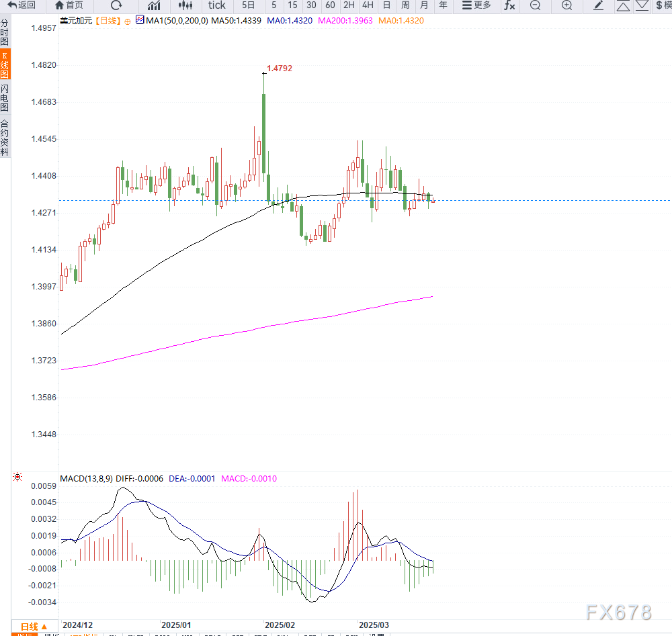Activate the pencil drawing tool
This screenshot has width=672, height=636.
coord(598,5)
